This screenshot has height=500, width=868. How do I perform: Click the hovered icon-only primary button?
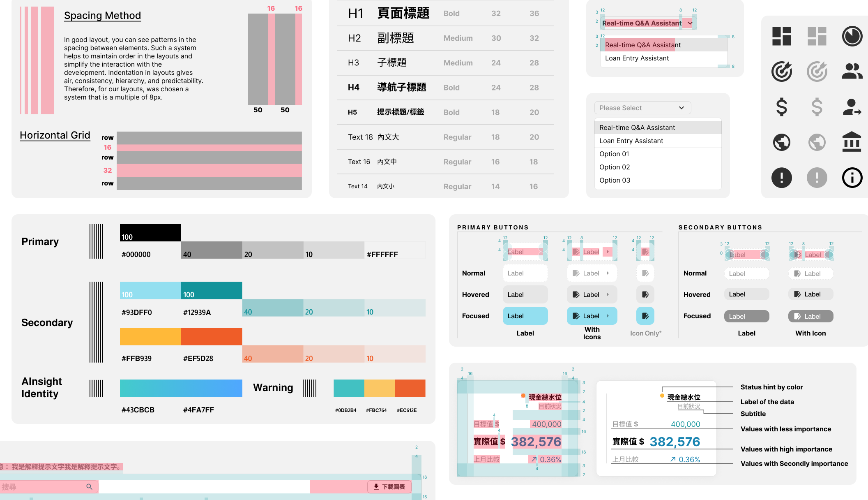click(x=645, y=294)
